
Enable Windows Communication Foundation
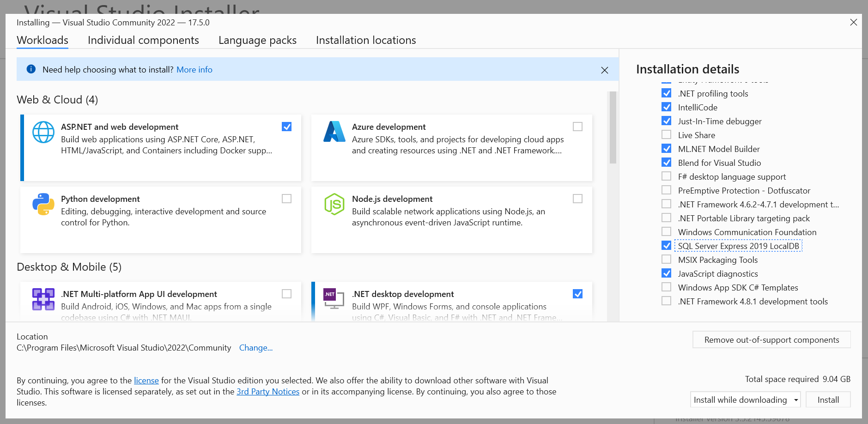(667, 231)
